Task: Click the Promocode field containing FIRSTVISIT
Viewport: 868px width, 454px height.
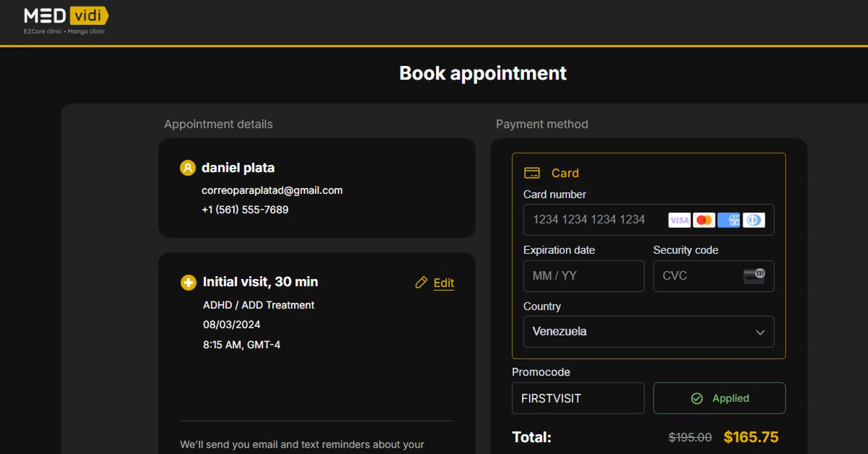Action: pyautogui.click(x=578, y=398)
